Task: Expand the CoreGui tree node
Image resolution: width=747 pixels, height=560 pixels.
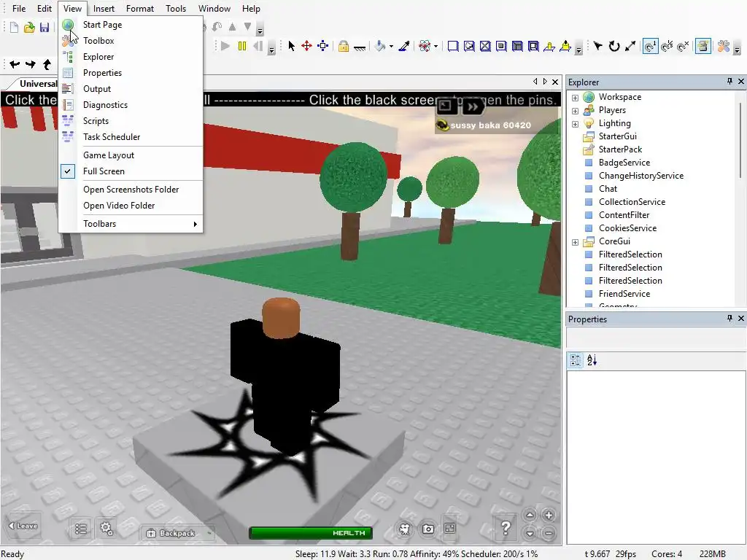Action: click(575, 242)
